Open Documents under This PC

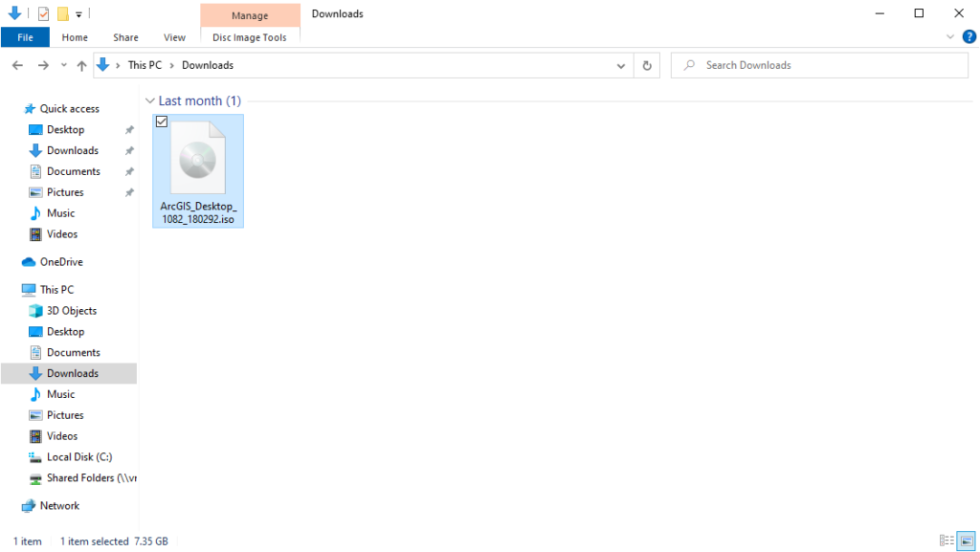pos(73,353)
